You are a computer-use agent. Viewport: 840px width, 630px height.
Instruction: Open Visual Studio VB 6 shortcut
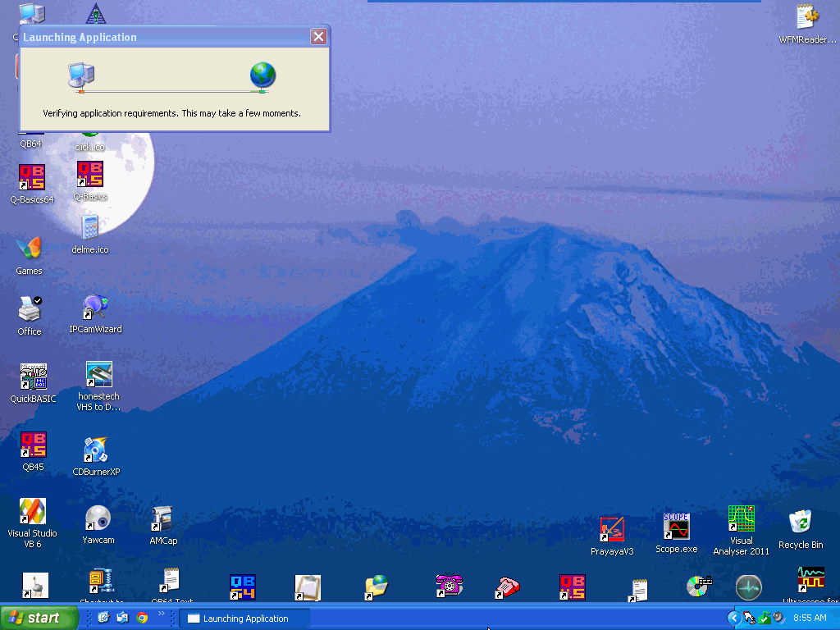(x=33, y=512)
